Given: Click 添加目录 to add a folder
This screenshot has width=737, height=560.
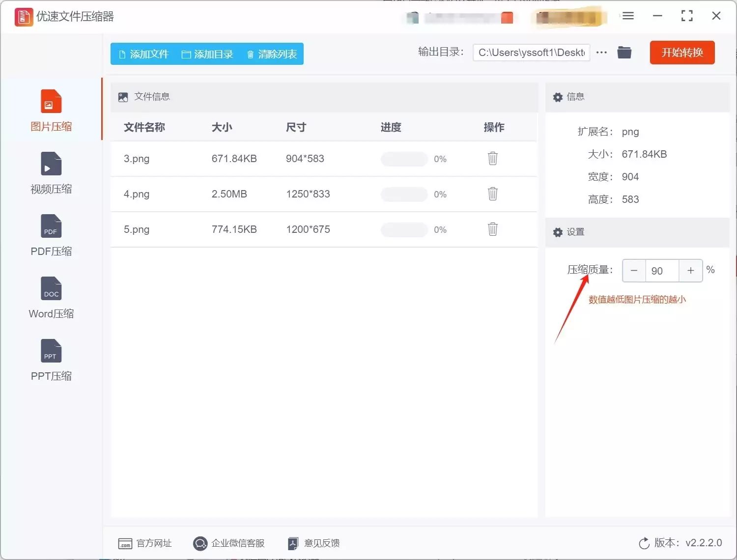Looking at the screenshot, I should pyautogui.click(x=207, y=54).
